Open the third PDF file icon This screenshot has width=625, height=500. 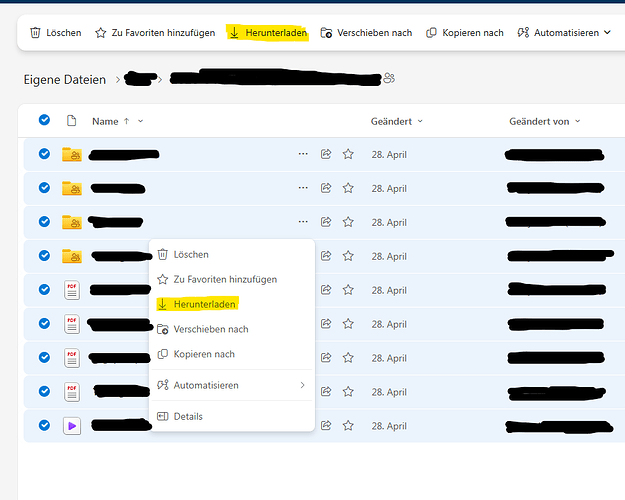point(72,358)
